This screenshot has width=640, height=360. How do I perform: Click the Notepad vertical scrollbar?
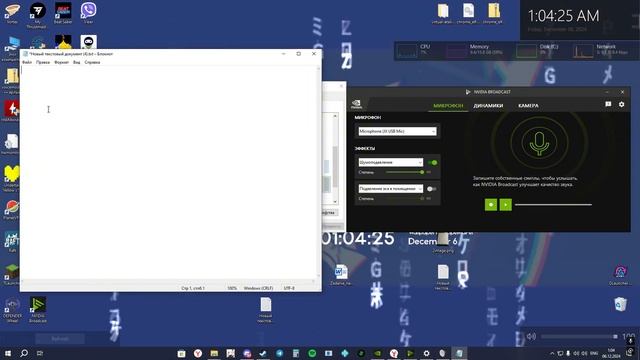click(x=318, y=173)
